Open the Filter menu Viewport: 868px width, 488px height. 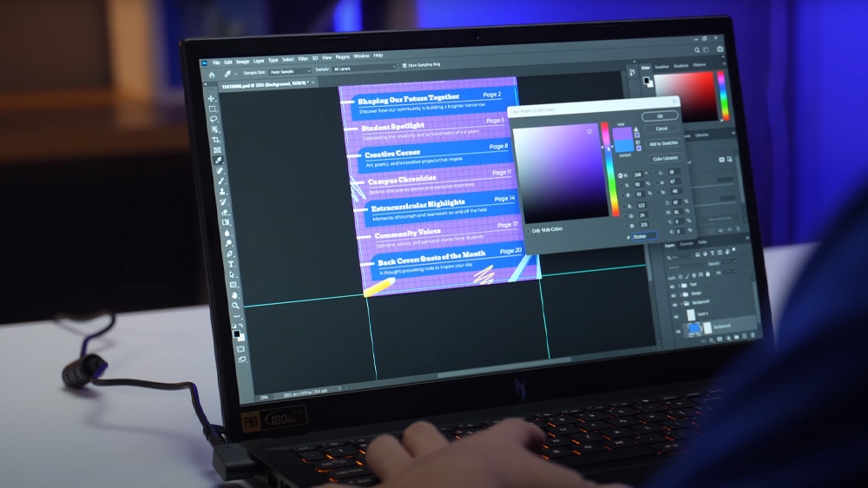point(303,58)
